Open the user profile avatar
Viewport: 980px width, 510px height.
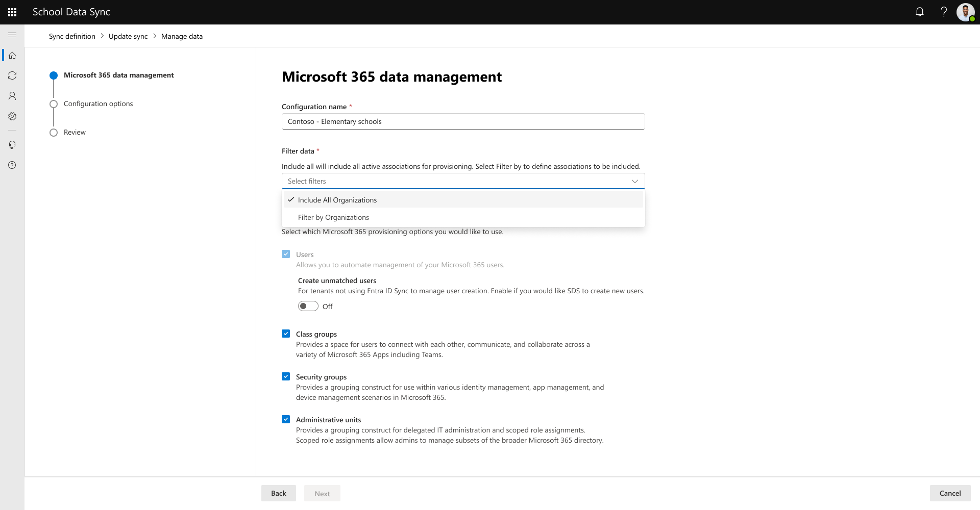tap(965, 12)
